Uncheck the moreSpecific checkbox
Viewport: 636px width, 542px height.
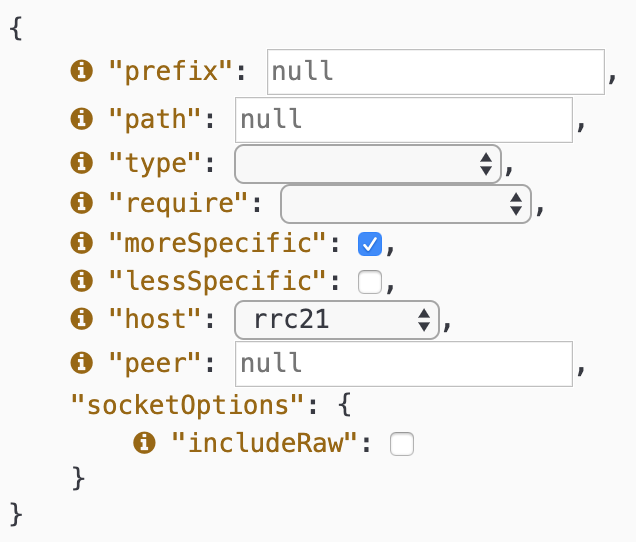click(x=370, y=244)
